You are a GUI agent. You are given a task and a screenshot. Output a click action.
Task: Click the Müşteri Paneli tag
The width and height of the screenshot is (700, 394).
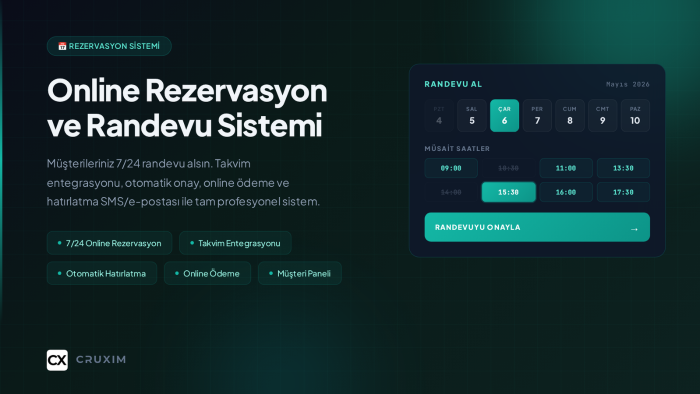coord(300,274)
